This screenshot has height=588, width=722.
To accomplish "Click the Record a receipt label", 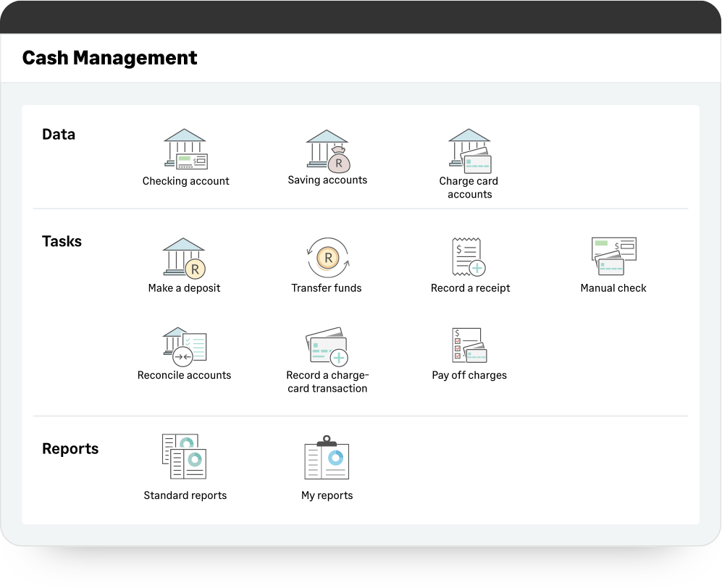I will [x=470, y=288].
